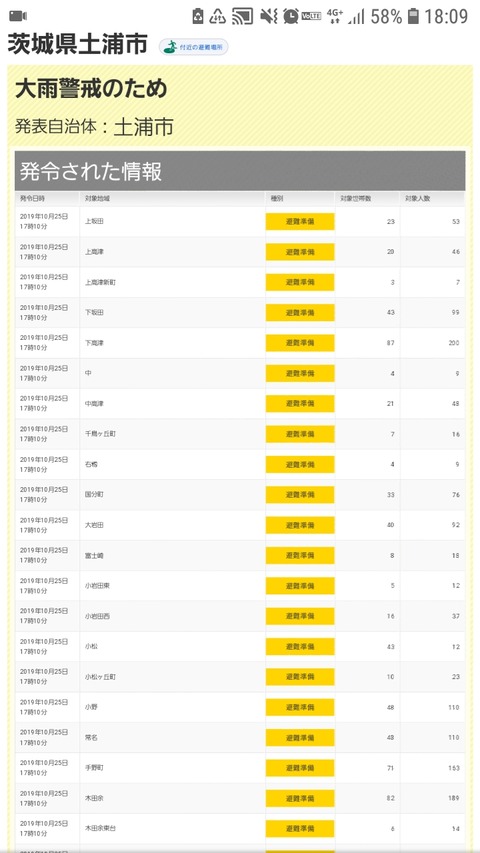Open the 付近の避難場所 nearby shelters button
The width and height of the screenshot is (480, 853).
[194, 47]
